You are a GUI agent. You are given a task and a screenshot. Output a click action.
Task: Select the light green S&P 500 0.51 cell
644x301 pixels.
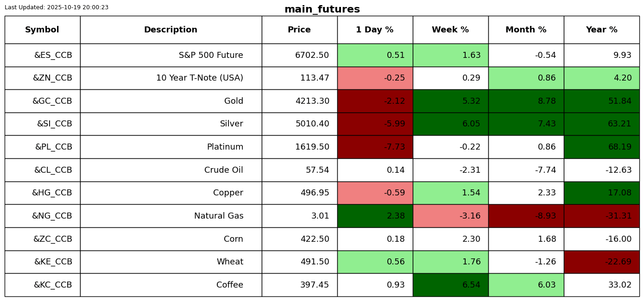[x=375, y=56]
